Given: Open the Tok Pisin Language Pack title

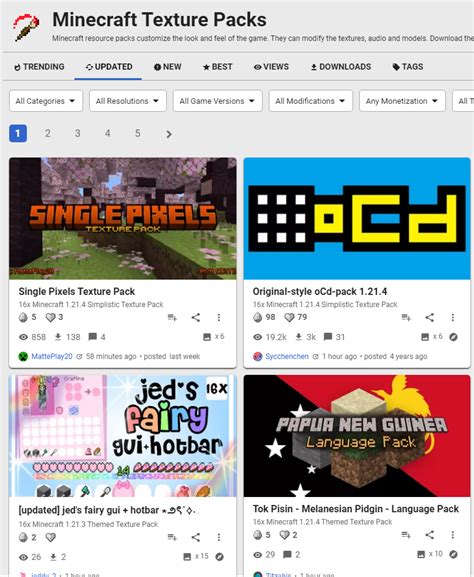Looking at the screenshot, I should [356, 509].
